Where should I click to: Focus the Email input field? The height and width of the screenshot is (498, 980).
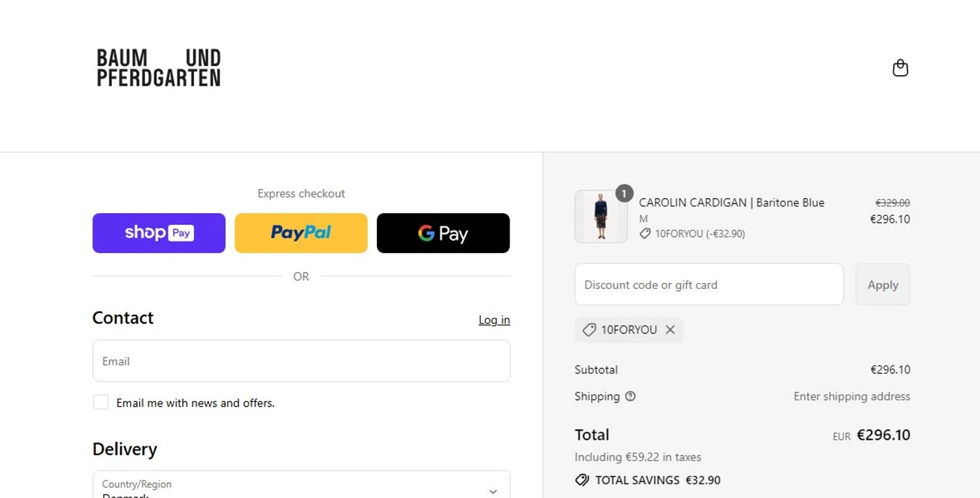[301, 361]
